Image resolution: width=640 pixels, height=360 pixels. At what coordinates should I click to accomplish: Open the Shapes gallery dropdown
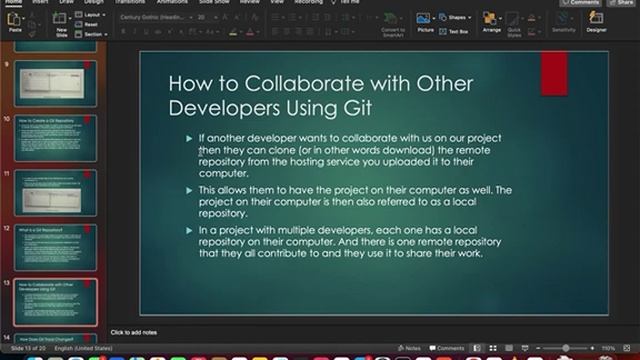[455, 18]
